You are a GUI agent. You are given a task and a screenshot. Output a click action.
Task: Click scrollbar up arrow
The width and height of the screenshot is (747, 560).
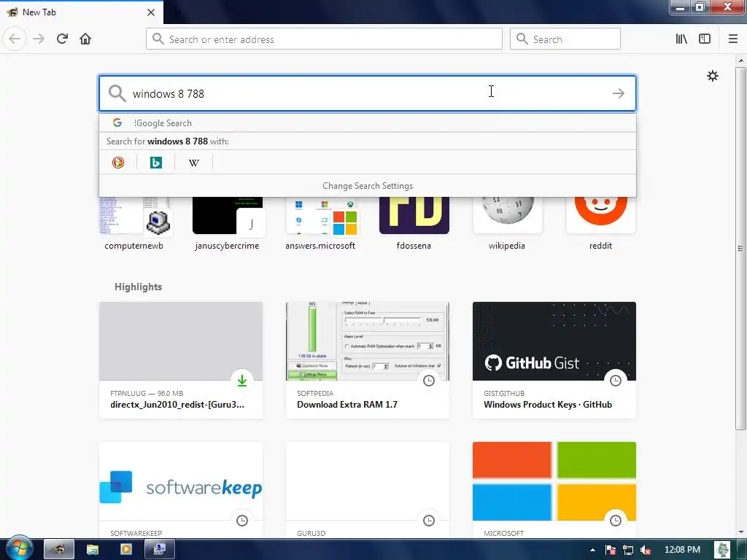pyautogui.click(x=741, y=61)
